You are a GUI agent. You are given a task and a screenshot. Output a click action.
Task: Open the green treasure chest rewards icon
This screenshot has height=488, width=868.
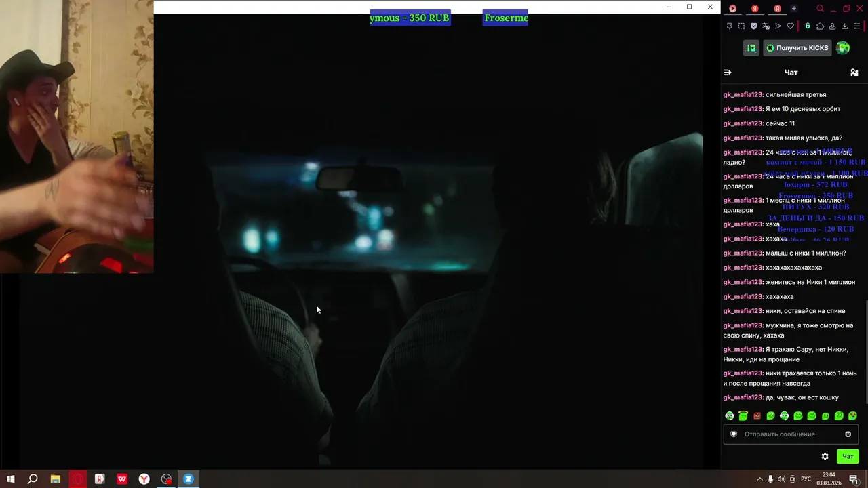[x=751, y=48]
